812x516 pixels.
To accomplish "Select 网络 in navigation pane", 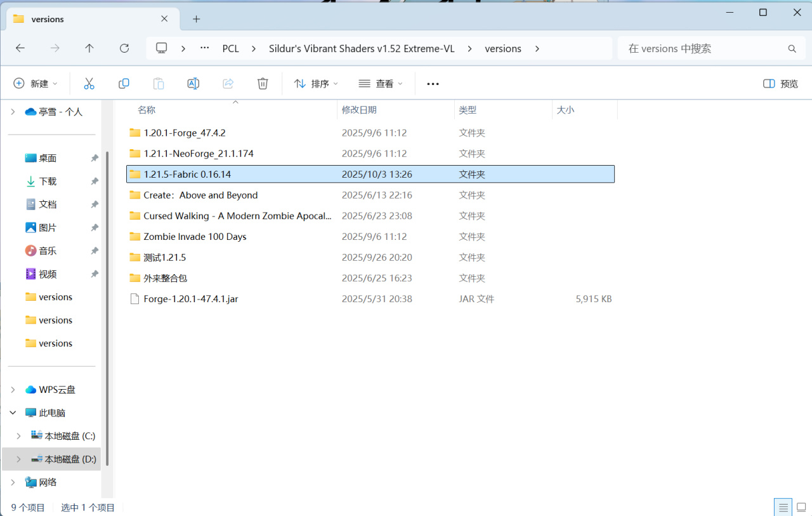I will [48, 482].
